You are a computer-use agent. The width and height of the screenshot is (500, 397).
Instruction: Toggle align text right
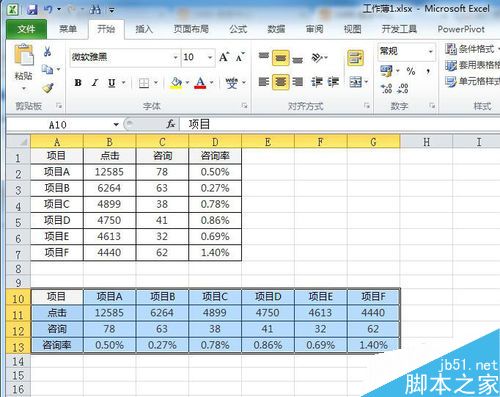(297, 82)
